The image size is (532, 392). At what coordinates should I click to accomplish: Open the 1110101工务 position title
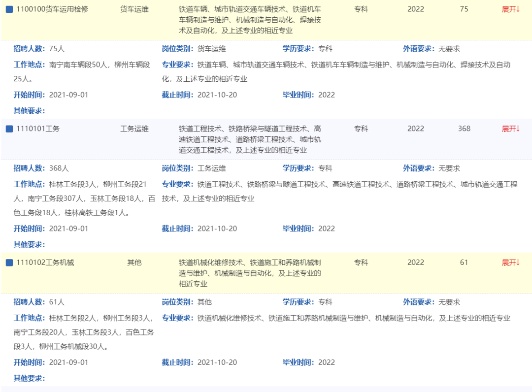click(38, 129)
